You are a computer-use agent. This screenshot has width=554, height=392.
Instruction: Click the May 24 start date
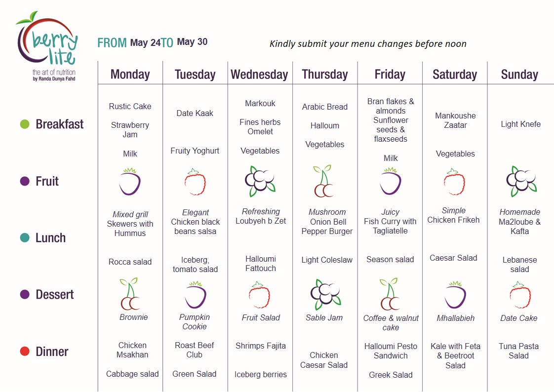tap(145, 43)
